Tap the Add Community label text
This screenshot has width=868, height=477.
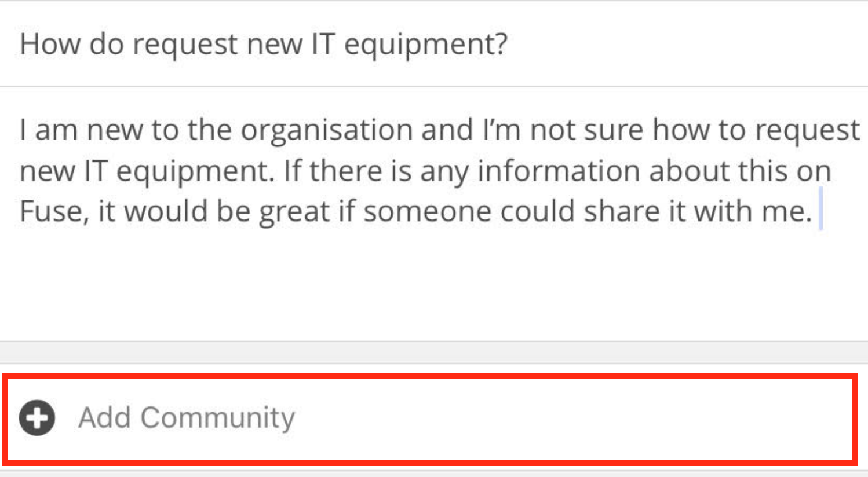coord(187,417)
